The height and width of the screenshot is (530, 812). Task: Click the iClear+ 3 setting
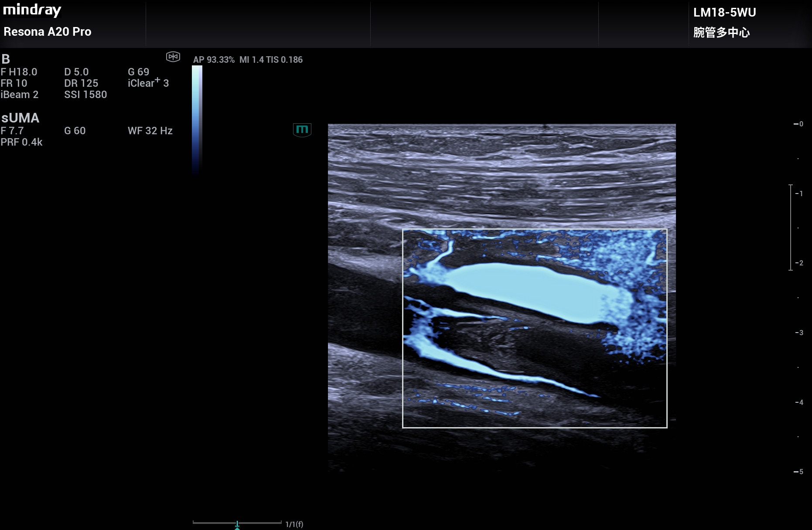pyautogui.click(x=148, y=83)
